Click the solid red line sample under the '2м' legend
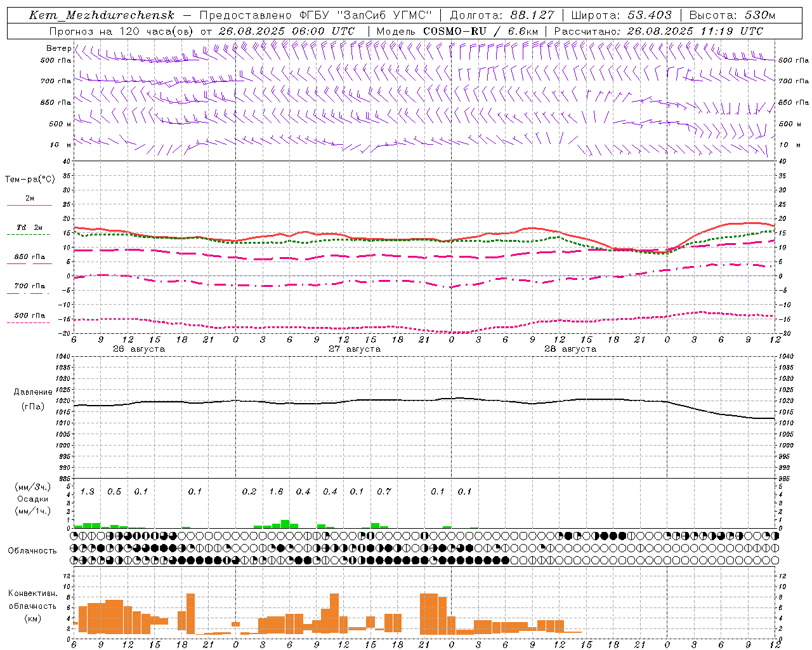Screen dimensions: 812x650 [29, 205]
